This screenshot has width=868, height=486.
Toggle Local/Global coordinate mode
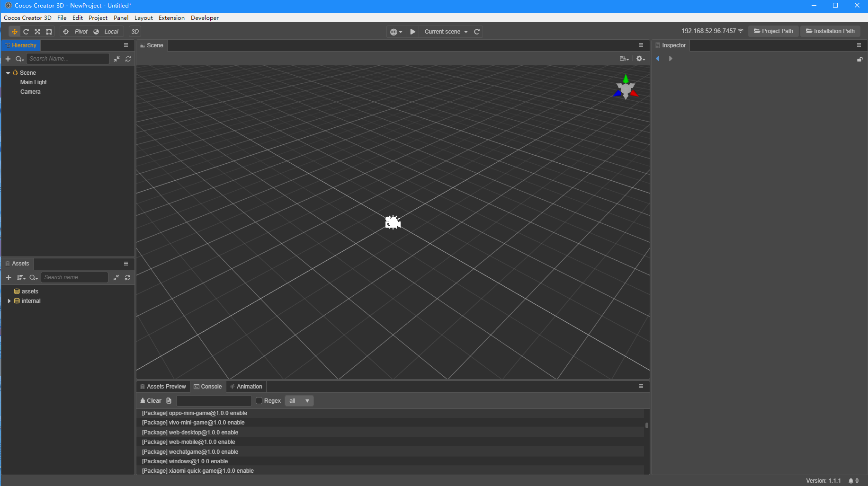[106, 32]
